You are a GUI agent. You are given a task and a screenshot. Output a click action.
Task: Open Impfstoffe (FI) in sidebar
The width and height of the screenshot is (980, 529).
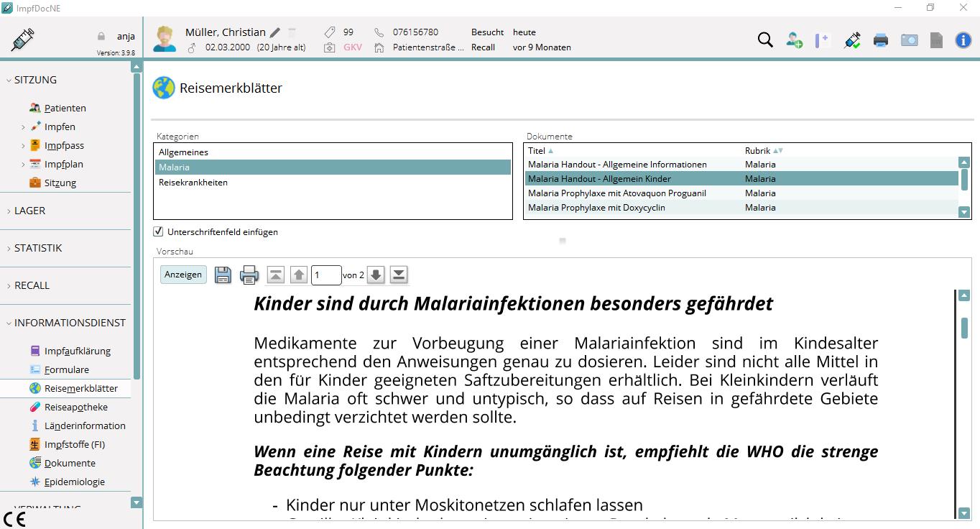(75, 444)
